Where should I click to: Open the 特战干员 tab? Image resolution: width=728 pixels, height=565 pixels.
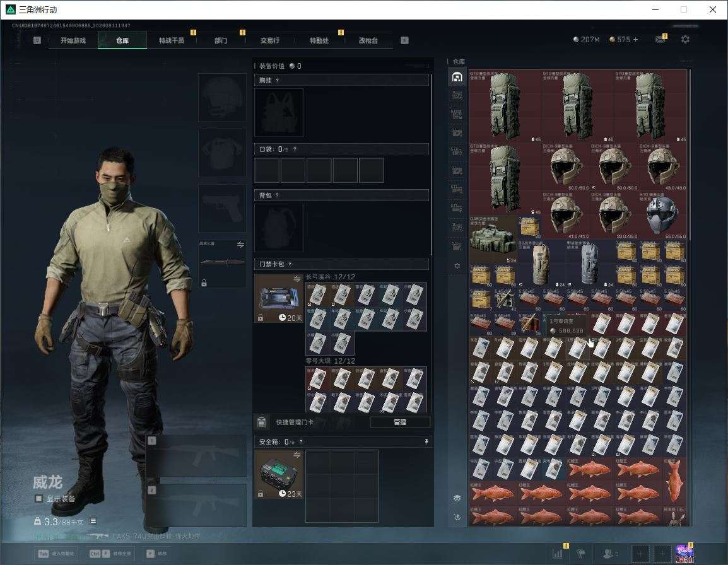point(172,40)
